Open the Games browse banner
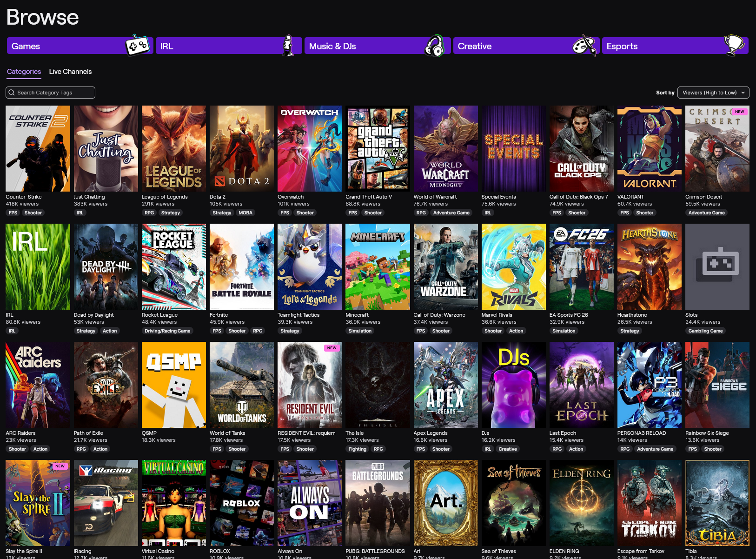Viewport: 756px width, 559px height. tap(80, 46)
